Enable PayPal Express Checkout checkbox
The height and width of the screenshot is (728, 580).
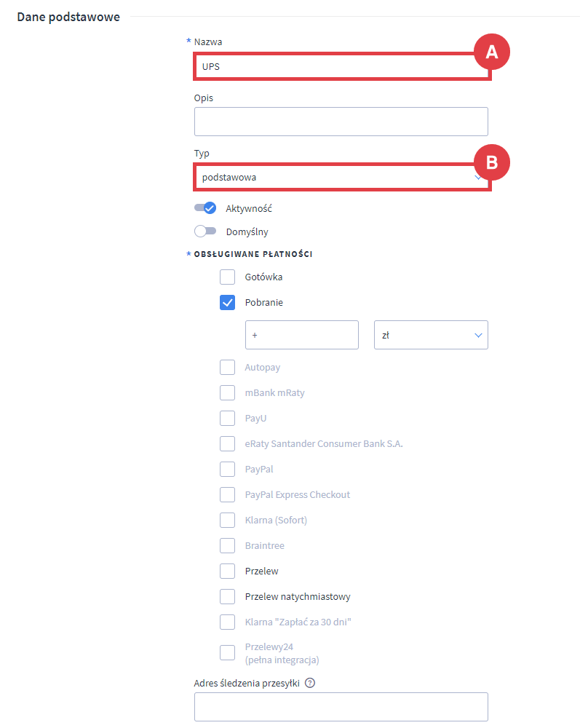coord(227,495)
